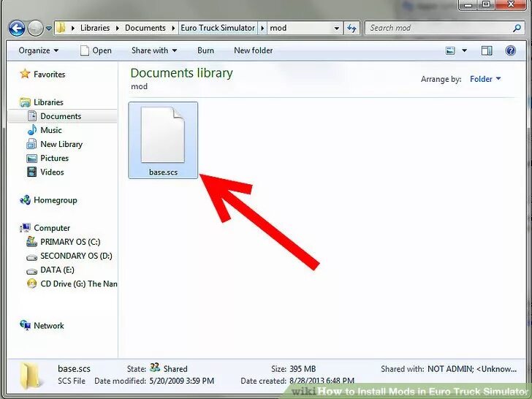
Task: Click the PRIMARY OS drive icon
Action: coord(31,242)
